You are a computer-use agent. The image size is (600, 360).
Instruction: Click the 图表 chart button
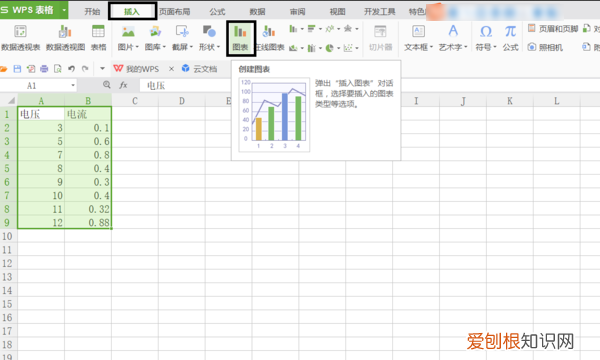[241, 38]
